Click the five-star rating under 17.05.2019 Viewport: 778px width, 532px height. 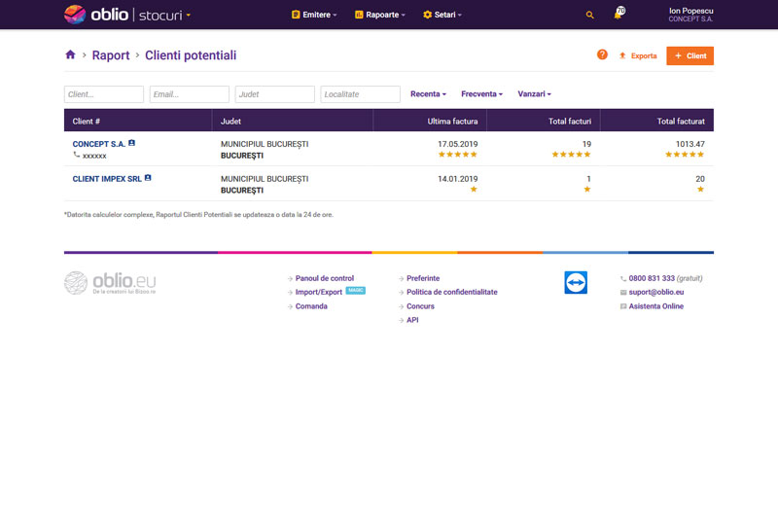(457, 155)
